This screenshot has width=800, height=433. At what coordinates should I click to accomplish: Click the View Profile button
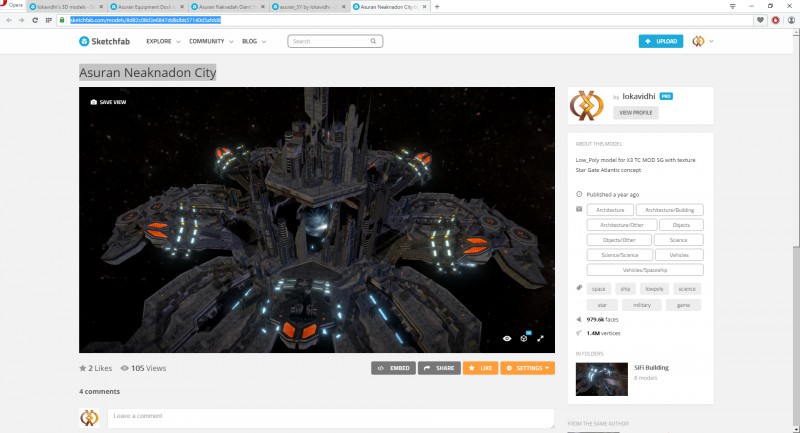pyautogui.click(x=636, y=113)
